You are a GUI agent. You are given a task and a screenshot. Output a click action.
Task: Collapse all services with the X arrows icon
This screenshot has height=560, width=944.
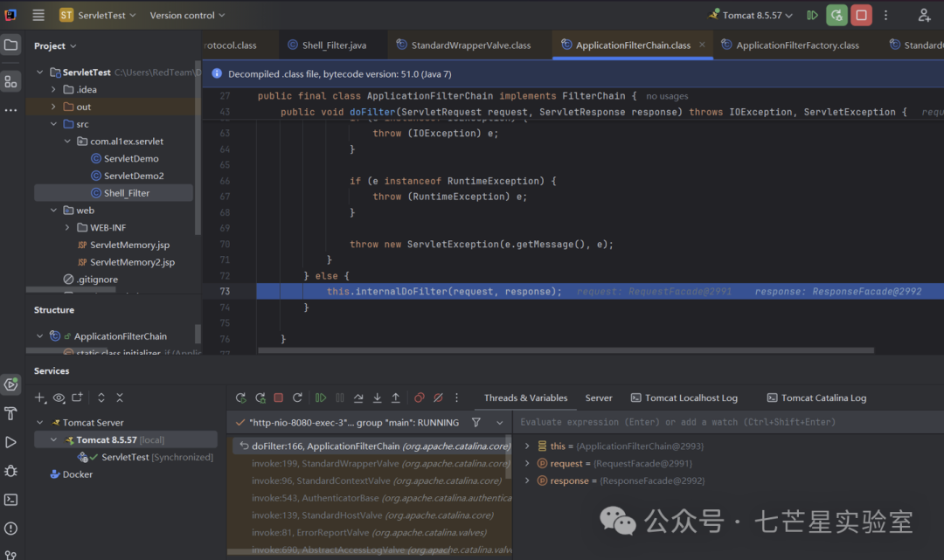tap(120, 398)
